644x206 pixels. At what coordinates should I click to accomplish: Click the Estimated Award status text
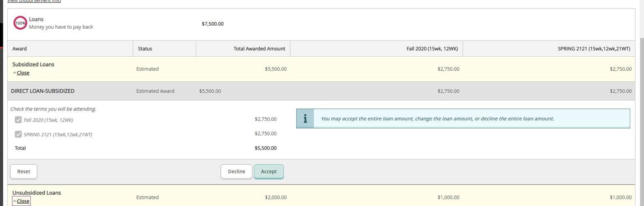point(155,91)
